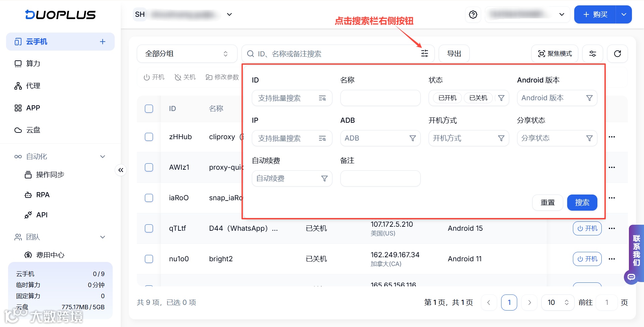Screen dimensions: 644x327
Task: Open the 代理 sidebar menu
Action: (x=60, y=86)
